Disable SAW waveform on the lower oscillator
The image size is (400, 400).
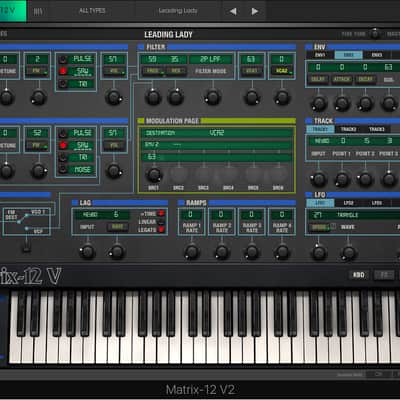point(63,145)
